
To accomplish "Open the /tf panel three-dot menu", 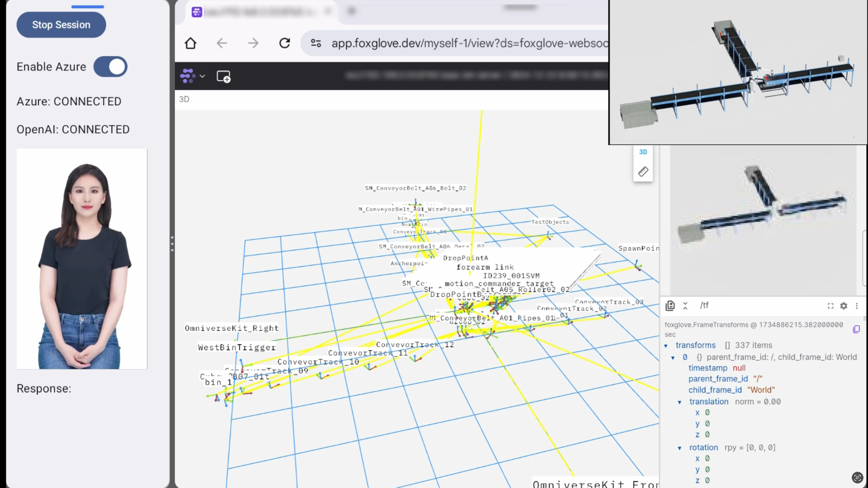I will click(x=857, y=306).
